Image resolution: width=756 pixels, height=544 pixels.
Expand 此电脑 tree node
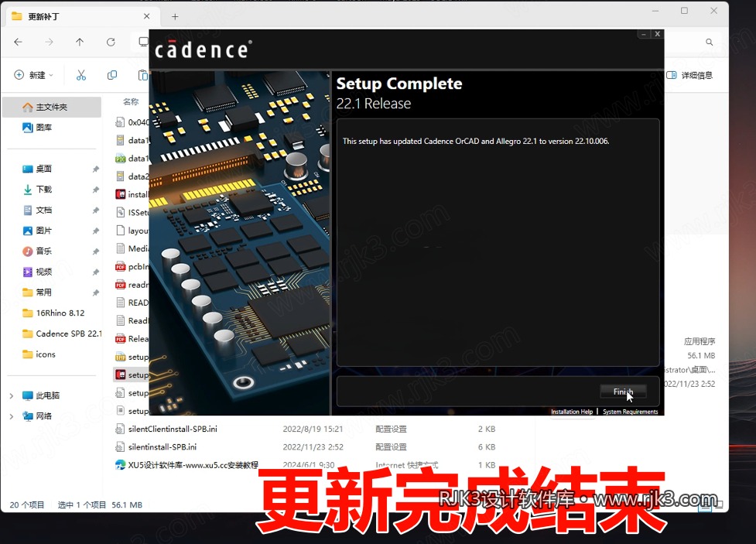pos(12,396)
